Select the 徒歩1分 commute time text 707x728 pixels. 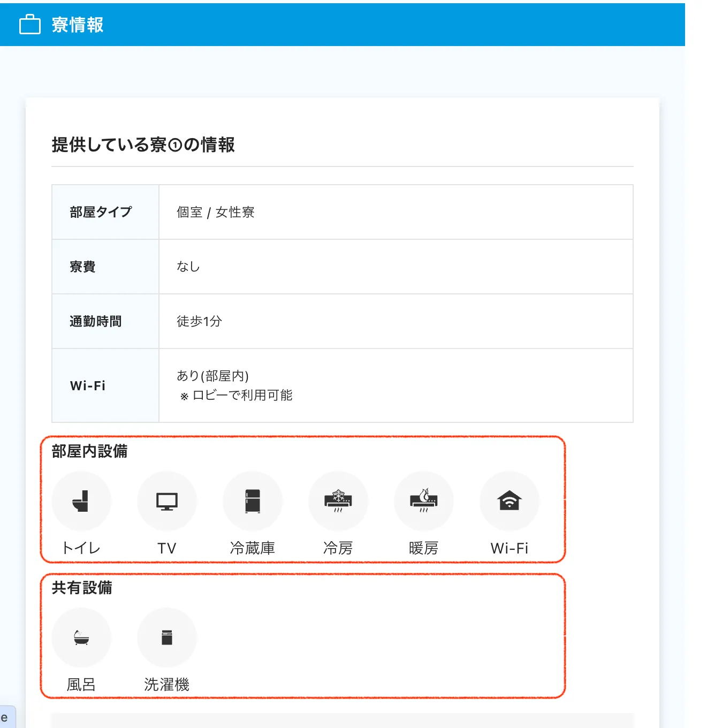pos(199,321)
